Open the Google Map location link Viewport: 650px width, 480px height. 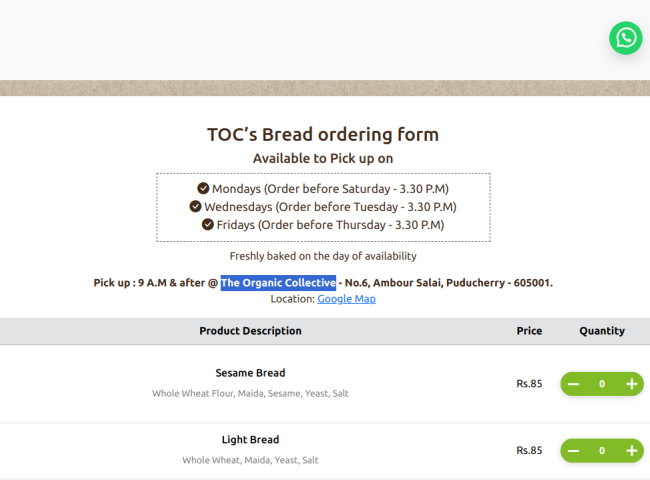tap(347, 299)
